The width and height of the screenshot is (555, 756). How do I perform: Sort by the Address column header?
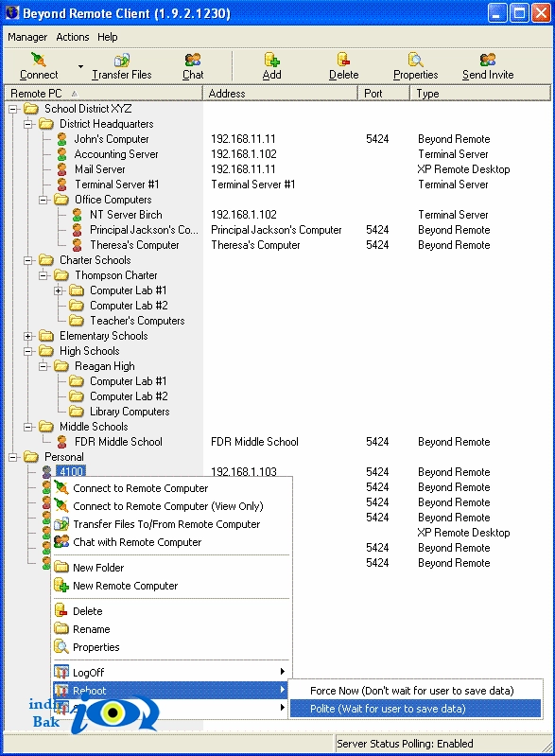pyautogui.click(x=281, y=94)
